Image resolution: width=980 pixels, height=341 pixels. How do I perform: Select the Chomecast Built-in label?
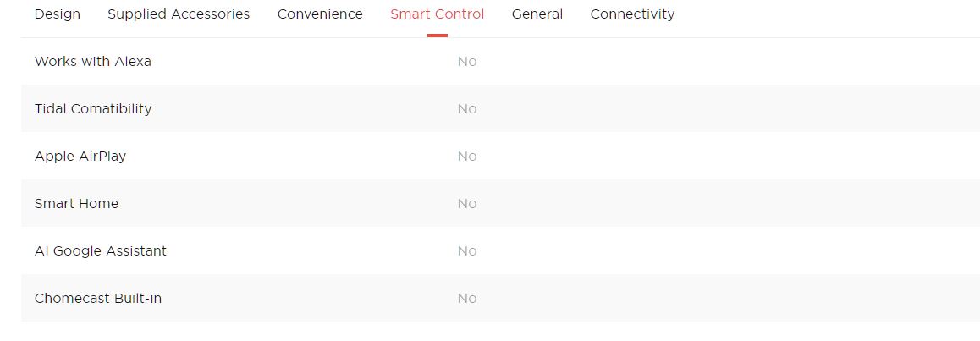click(x=98, y=299)
